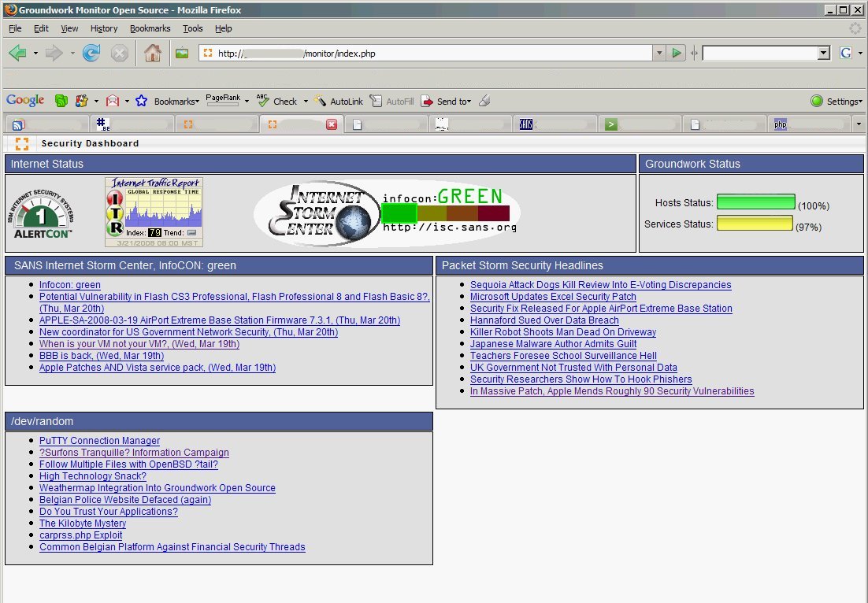Open the Bookmarks menu in menu bar

click(x=150, y=28)
